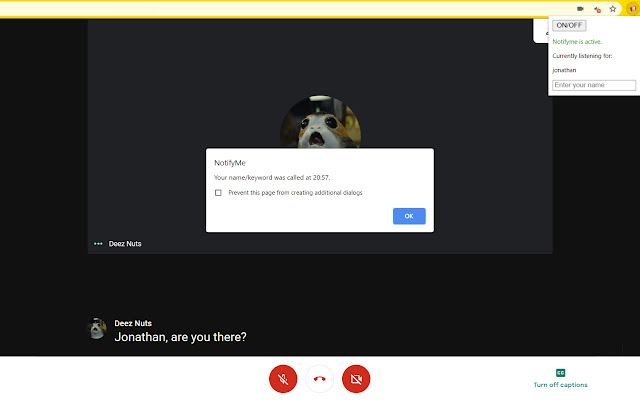The height and width of the screenshot is (400, 640).
Task: Toggle the ON/OFF button in NotifyMe popup
Action: click(569, 25)
